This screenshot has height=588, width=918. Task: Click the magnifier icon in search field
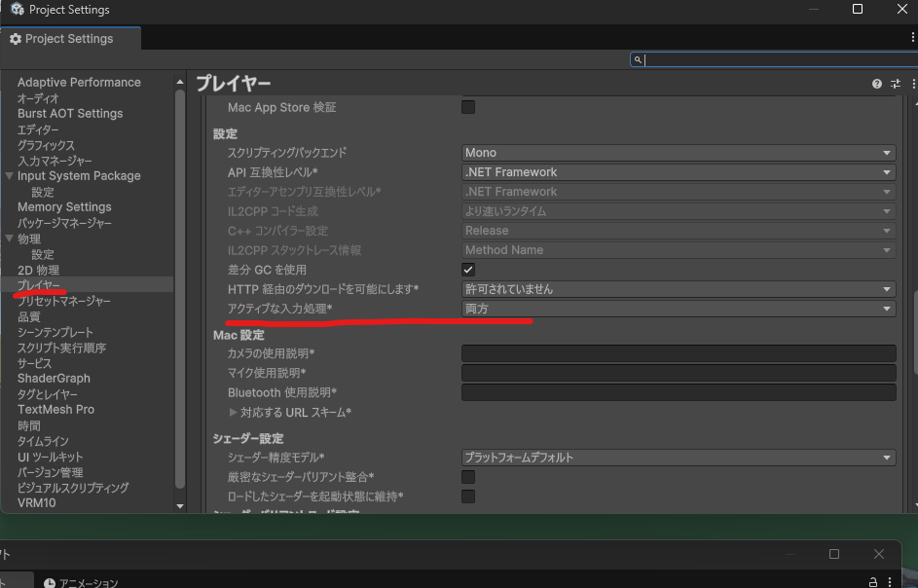(638, 60)
